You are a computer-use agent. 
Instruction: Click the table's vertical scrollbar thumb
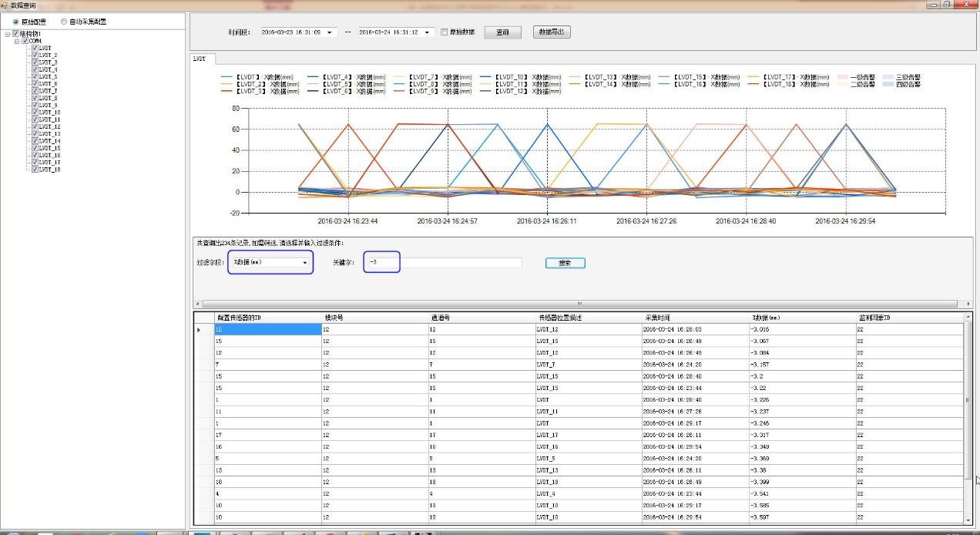968,399
